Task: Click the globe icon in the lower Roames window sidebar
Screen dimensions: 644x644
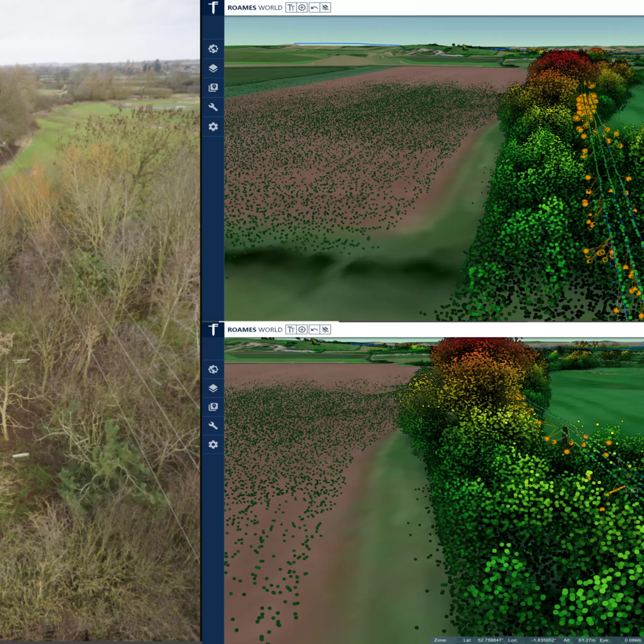Action: 213,369
